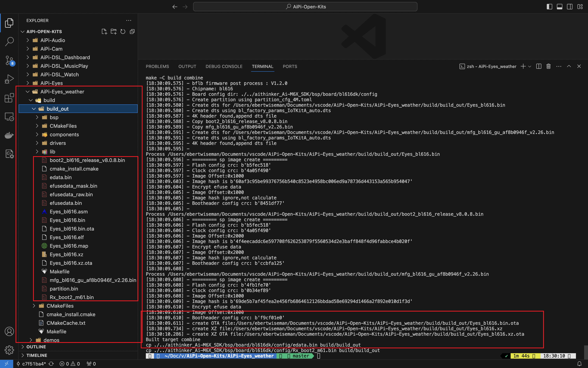588x368 pixels.
Task: Open notifications bell in status bar
Action: pyautogui.click(x=579, y=364)
